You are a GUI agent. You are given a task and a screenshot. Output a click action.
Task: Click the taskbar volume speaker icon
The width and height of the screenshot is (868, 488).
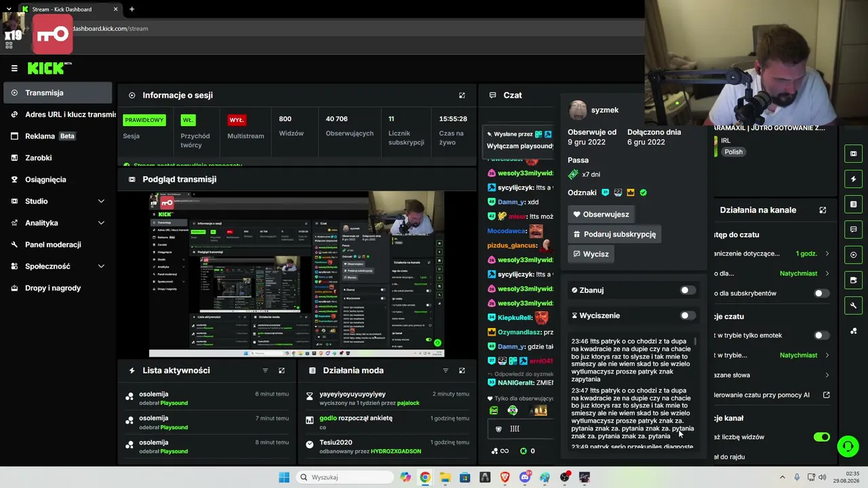tap(822, 477)
